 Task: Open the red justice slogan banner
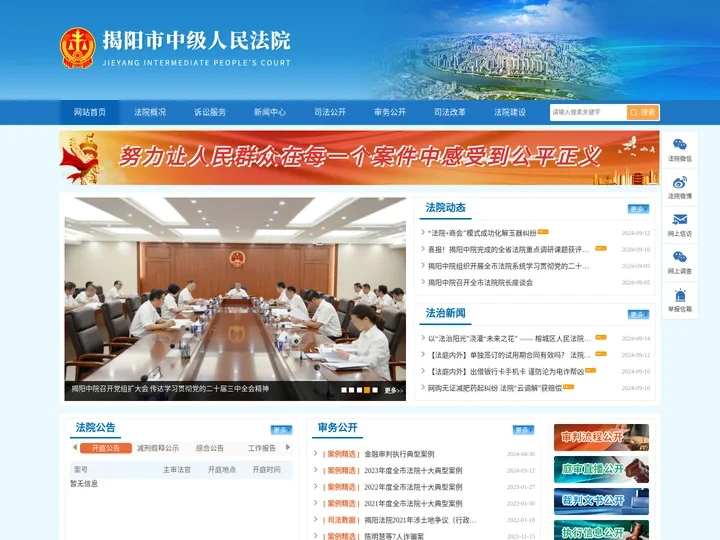click(x=359, y=158)
